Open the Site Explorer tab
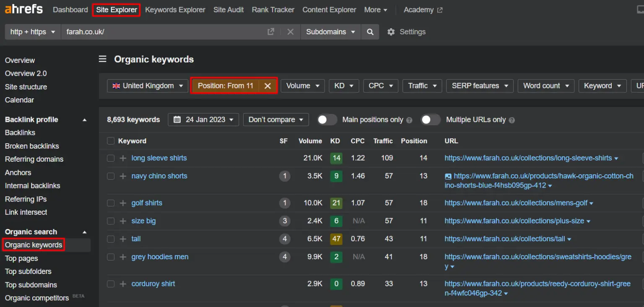The height and width of the screenshot is (307, 644). point(117,10)
